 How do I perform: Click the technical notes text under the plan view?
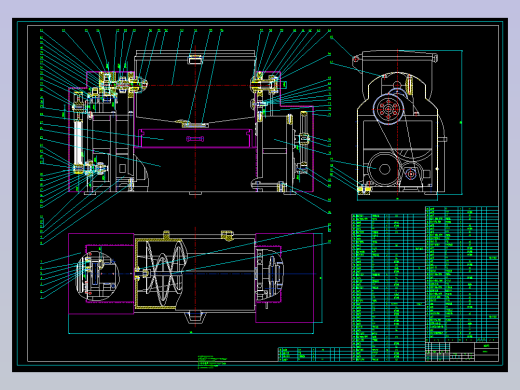coord(212,362)
